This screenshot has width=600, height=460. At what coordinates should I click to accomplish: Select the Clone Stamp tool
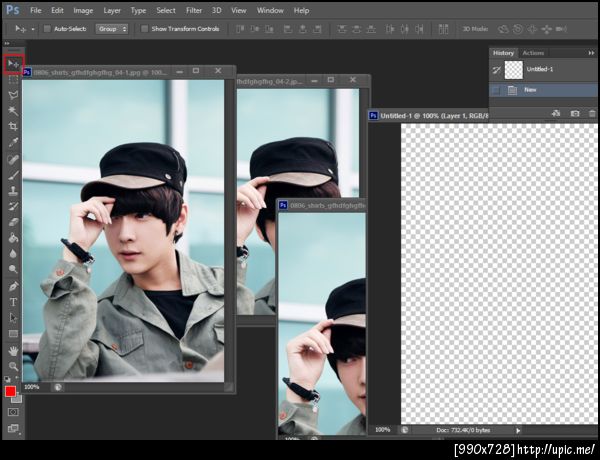[13, 191]
